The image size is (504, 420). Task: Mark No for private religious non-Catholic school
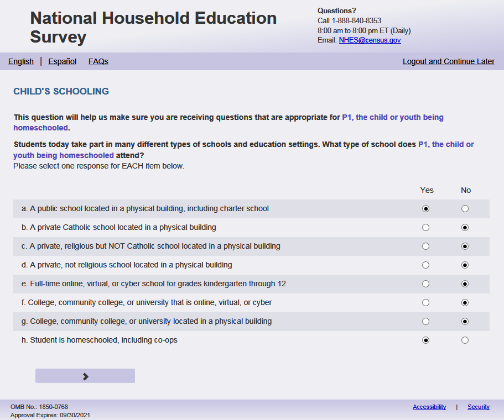coord(465,246)
